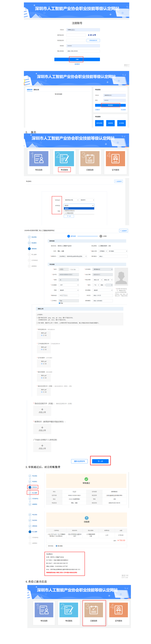Click the 返回登录 link

(77, 64)
